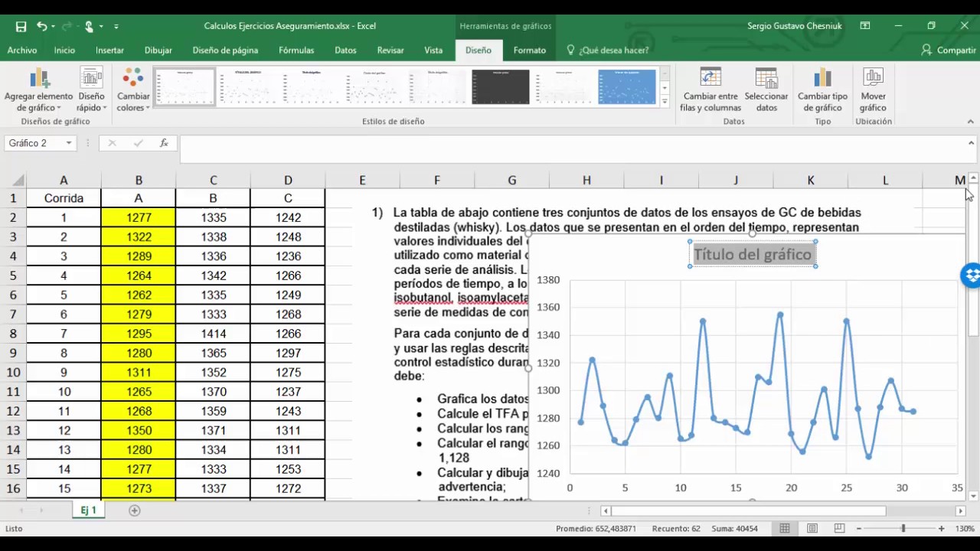Screen dimensions: 980x551
Task: Click cell containing 1297
Action: [288, 353]
